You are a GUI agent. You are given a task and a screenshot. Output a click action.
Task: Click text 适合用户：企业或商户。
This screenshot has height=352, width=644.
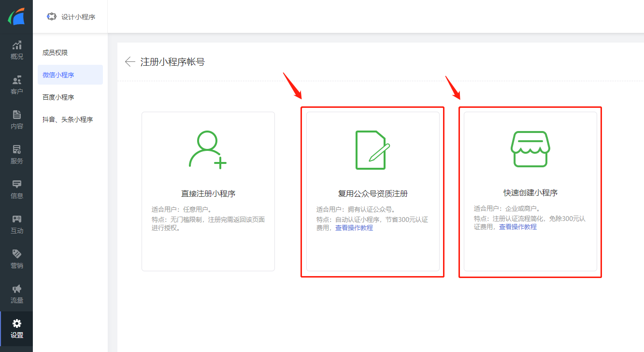(x=507, y=209)
